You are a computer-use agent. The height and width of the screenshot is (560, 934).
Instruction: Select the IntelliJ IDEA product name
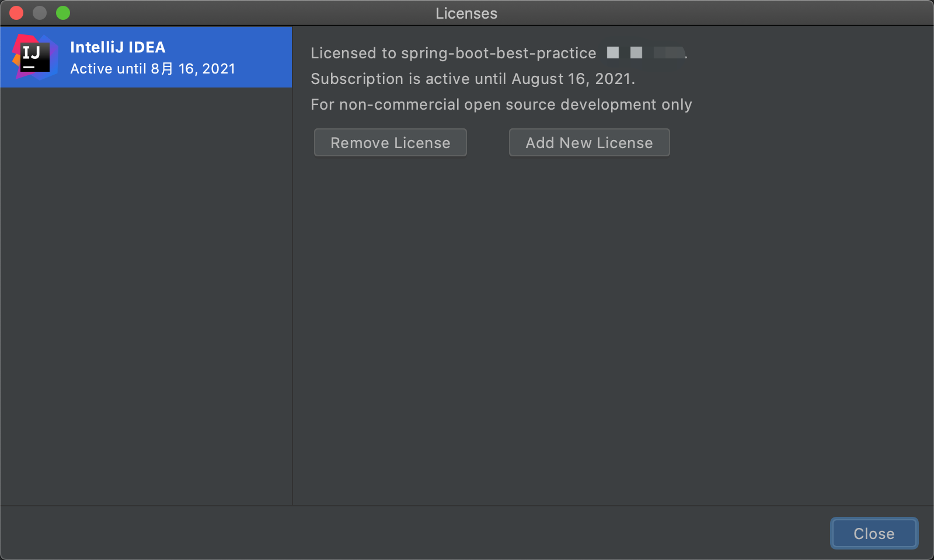click(x=117, y=47)
